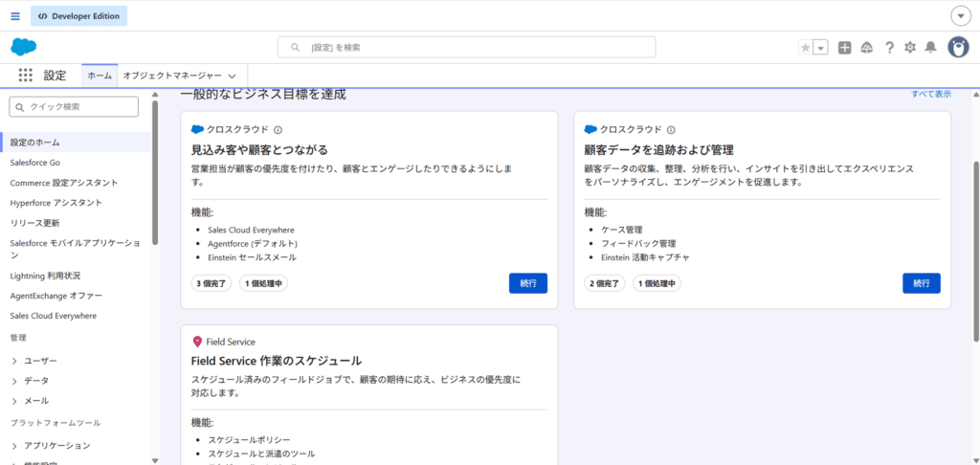980x465 pixels.
Task: Open the App Launcher grid
Action: click(26, 76)
